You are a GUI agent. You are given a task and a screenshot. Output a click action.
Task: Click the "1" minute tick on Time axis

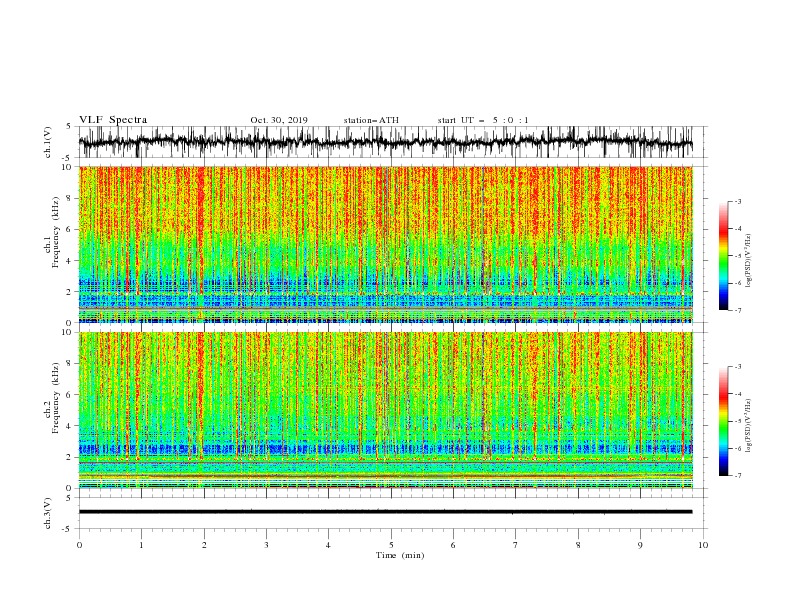(141, 545)
